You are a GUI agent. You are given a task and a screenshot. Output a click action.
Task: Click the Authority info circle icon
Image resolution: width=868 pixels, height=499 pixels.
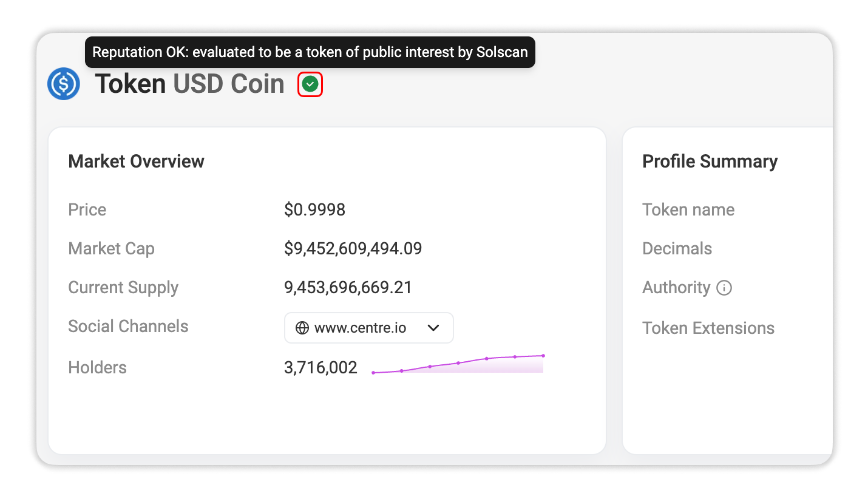(x=724, y=288)
